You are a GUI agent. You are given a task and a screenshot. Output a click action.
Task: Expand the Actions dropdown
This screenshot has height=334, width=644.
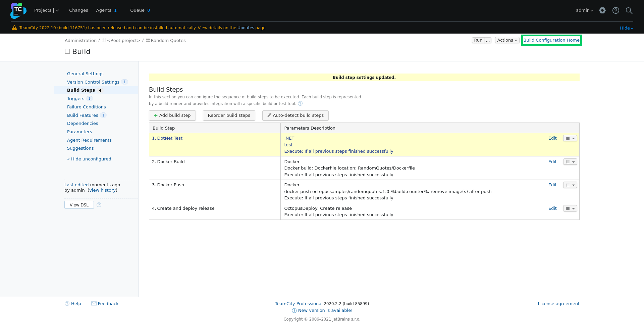tap(507, 40)
